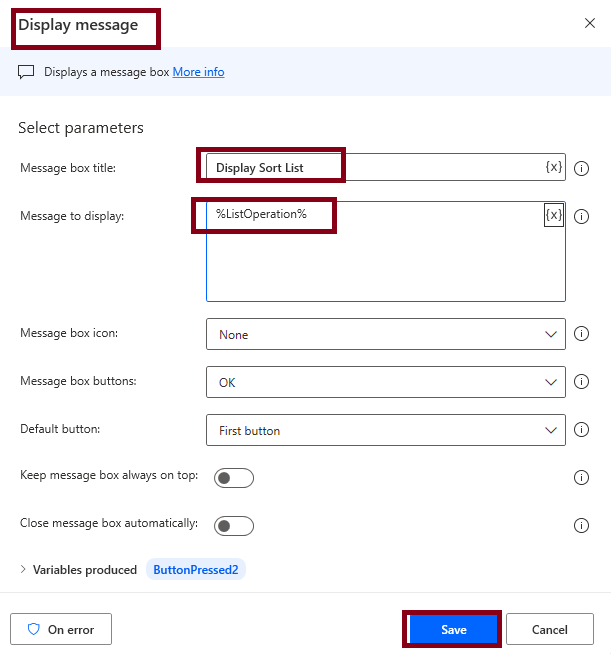Click info icon beside Message box title
Viewport: 611px width, 654px height.
(x=581, y=168)
